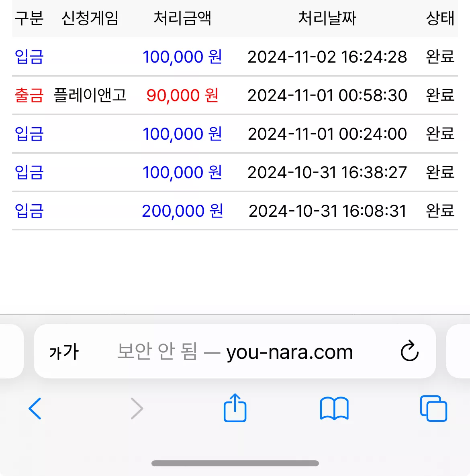Click the 상태 column header
470x476 pixels.
click(440, 18)
